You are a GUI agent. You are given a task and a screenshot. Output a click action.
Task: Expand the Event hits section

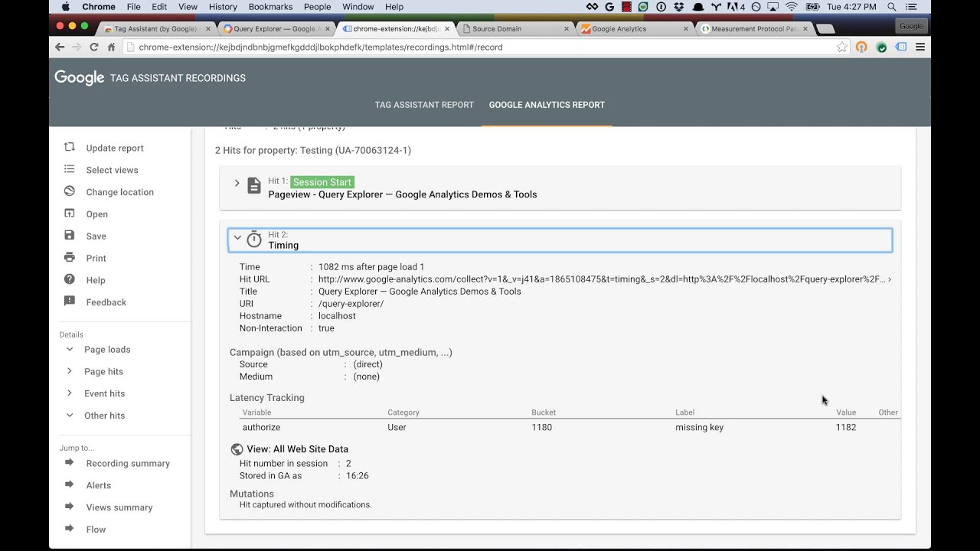tap(70, 393)
